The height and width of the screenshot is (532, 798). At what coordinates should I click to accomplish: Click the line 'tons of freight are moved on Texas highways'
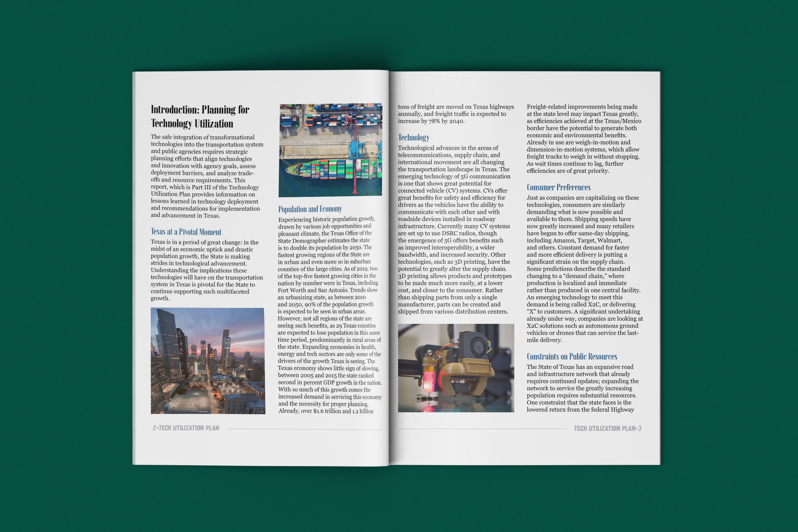(456, 107)
